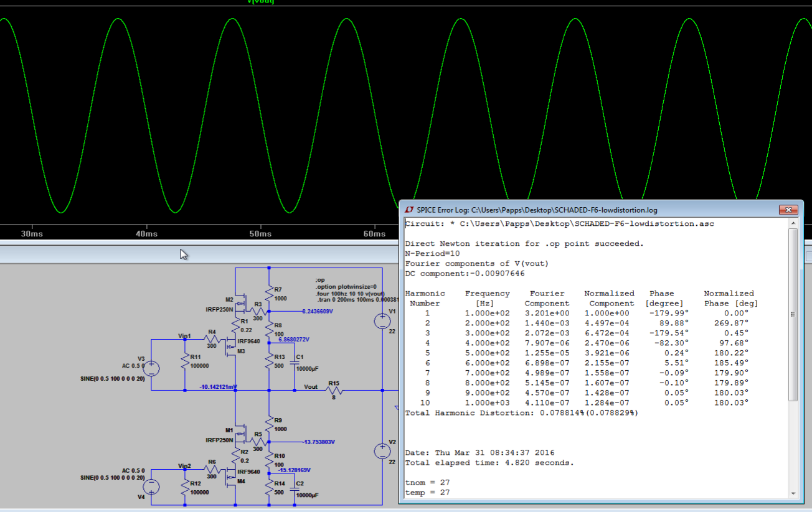Click the .tran 0 200ms directive
This screenshot has width=812, height=512.
(357, 300)
